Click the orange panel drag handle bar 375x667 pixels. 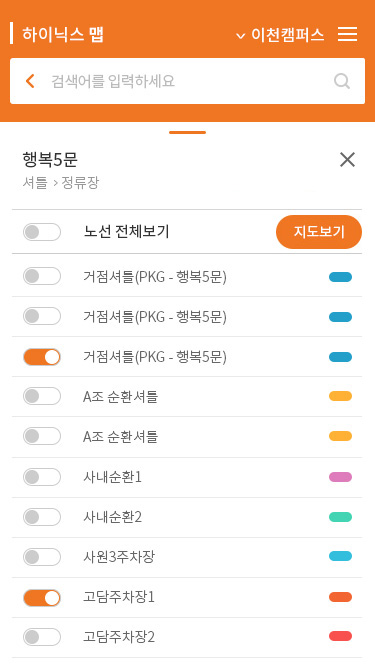[x=188, y=132]
